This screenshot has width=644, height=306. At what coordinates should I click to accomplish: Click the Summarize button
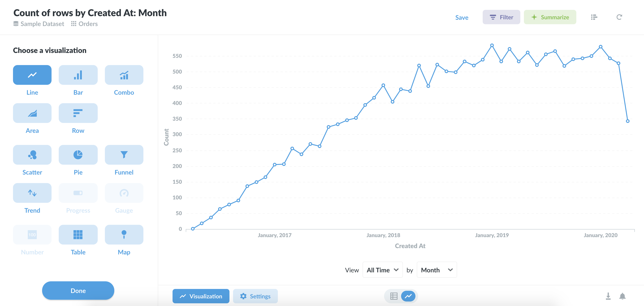(550, 17)
